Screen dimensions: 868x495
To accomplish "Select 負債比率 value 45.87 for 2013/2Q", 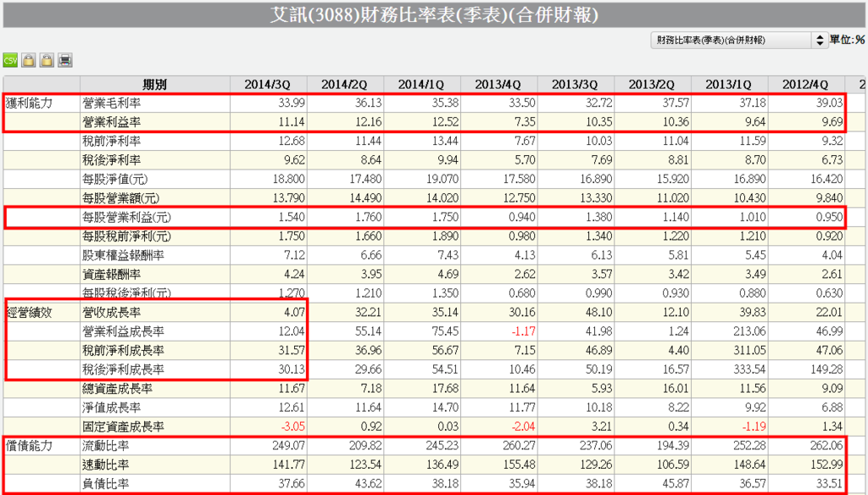I will (x=676, y=484).
